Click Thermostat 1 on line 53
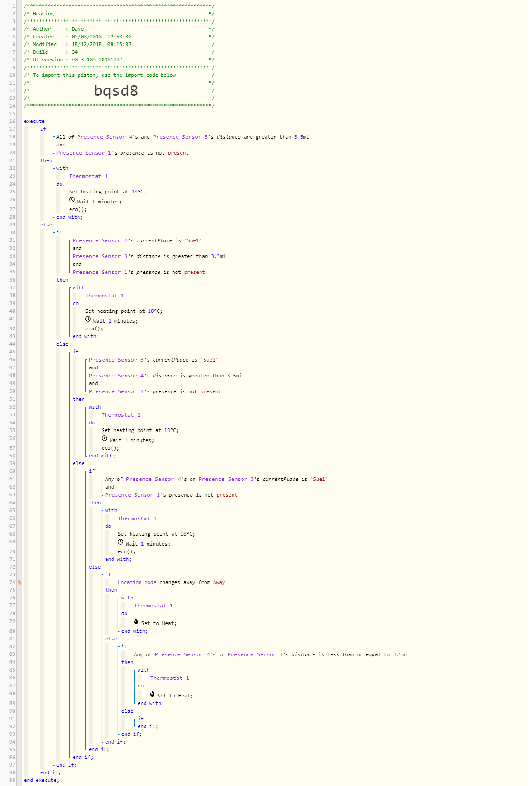The image size is (532, 786). click(x=121, y=415)
